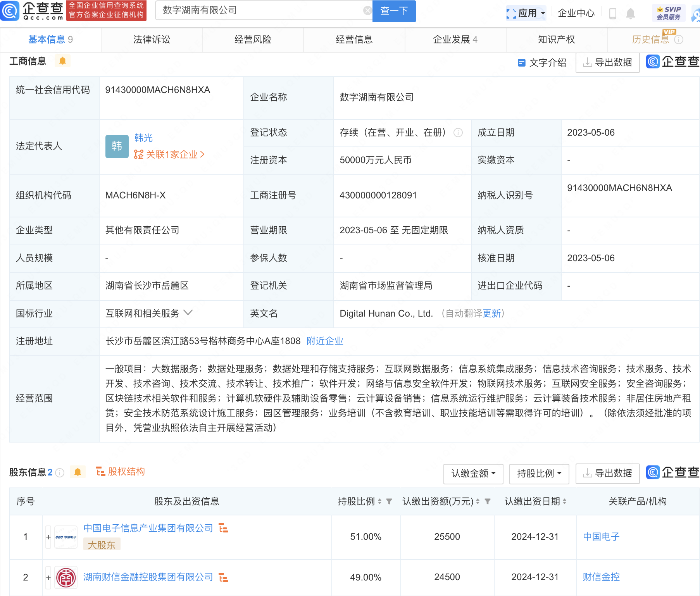
Task: Open the 认缴金额 filter dropdown
Action: tap(473, 474)
